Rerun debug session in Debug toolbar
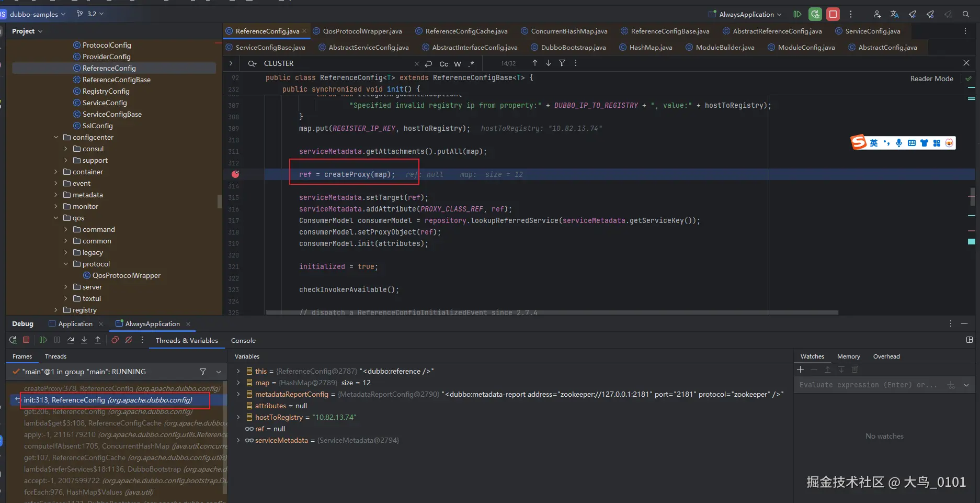 coord(13,340)
